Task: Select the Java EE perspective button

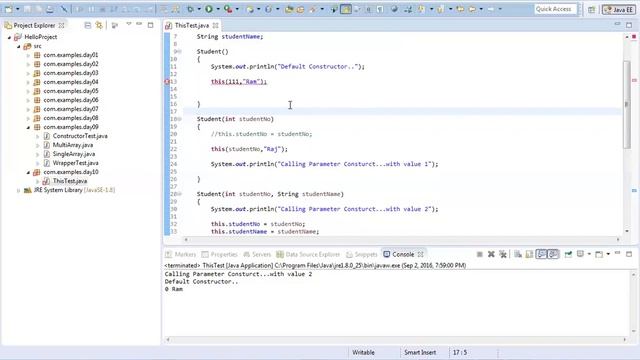Action: point(619,9)
